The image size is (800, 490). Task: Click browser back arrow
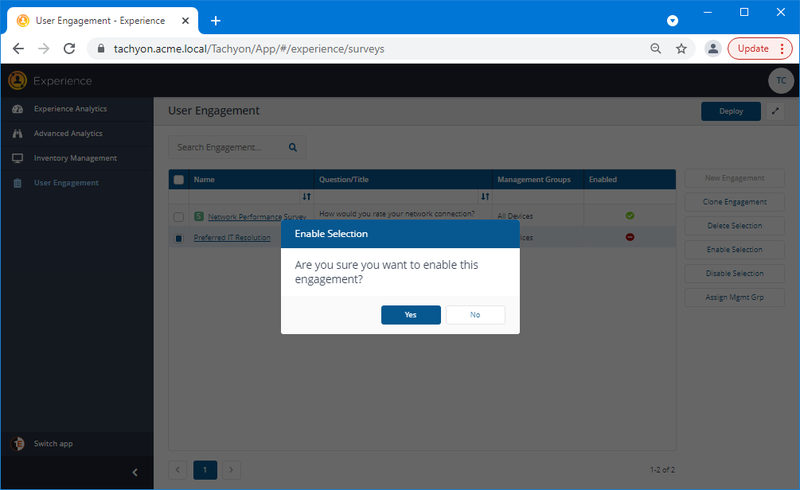point(18,48)
